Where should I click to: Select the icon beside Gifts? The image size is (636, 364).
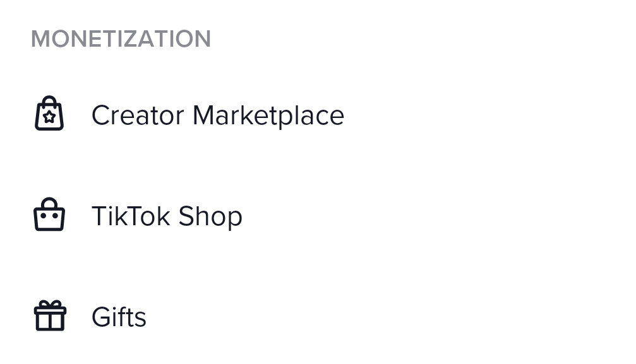(x=50, y=316)
